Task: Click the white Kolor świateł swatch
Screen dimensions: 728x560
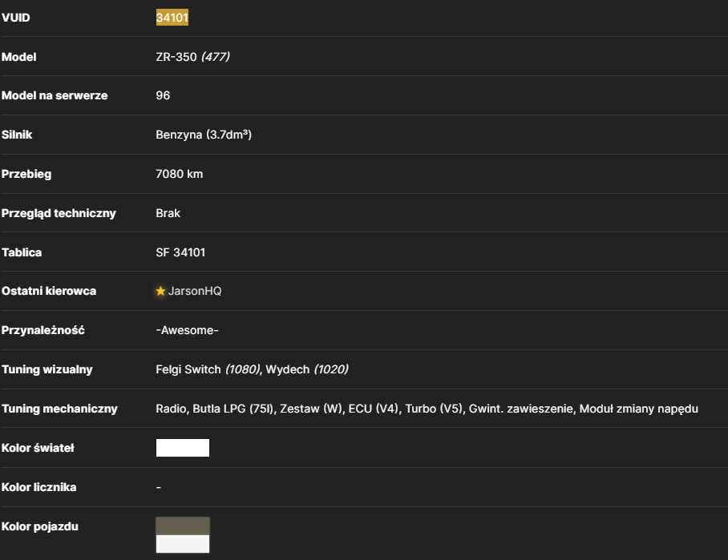Action: [x=183, y=448]
